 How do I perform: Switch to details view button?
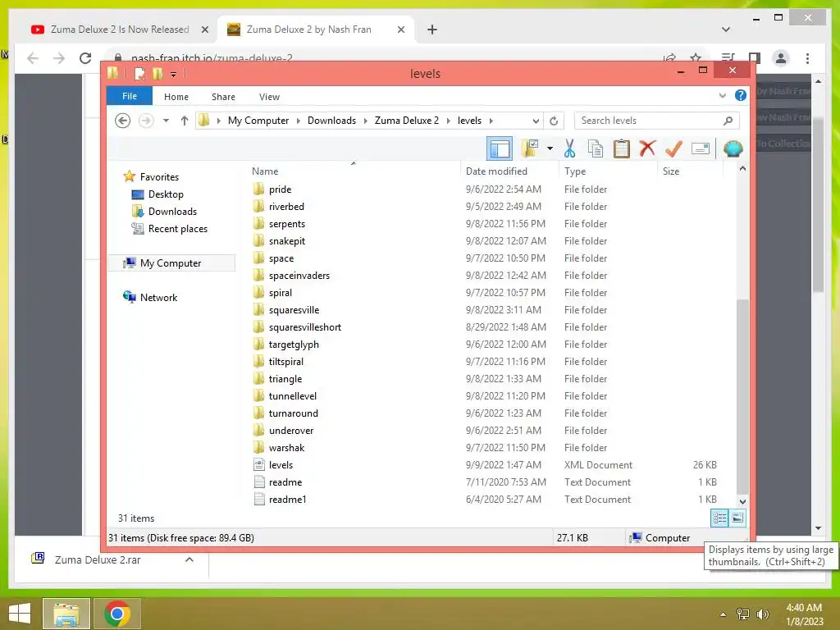click(x=719, y=518)
